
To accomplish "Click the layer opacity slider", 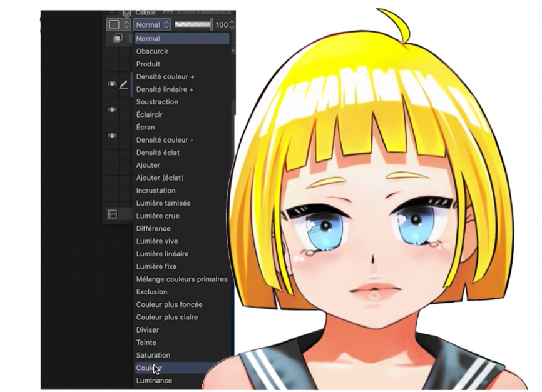I will (x=193, y=25).
